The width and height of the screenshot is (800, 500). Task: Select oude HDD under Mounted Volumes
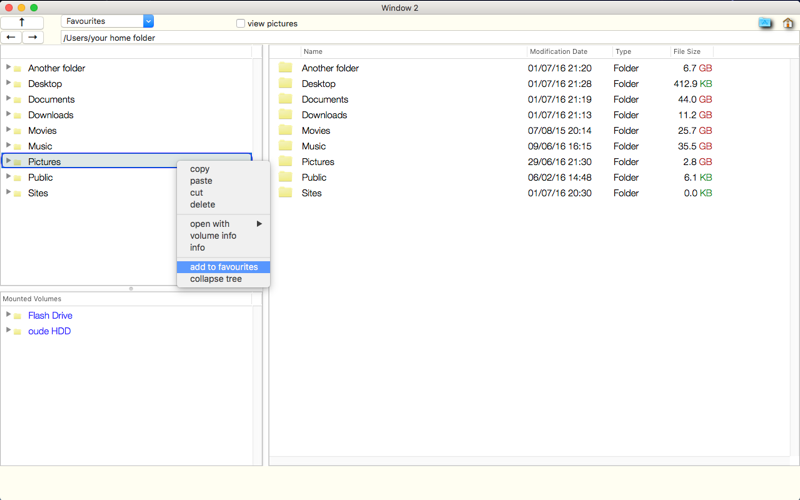[49, 331]
